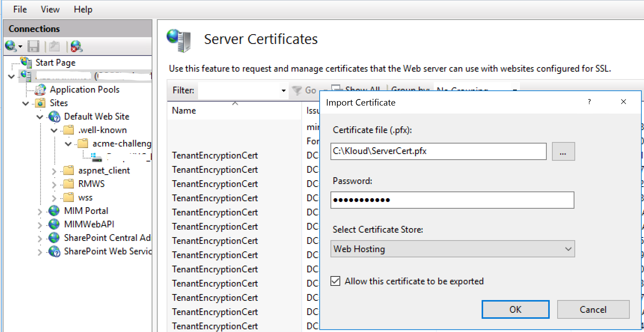Click the Import Certificate help question mark
This screenshot has width=644, height=332.
coord(589,102)
